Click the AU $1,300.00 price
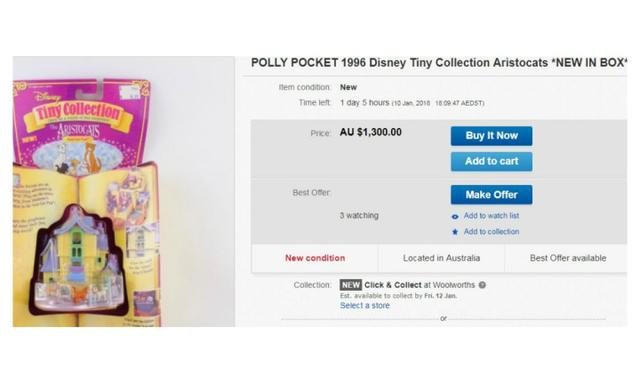 [x=371, y=132]
